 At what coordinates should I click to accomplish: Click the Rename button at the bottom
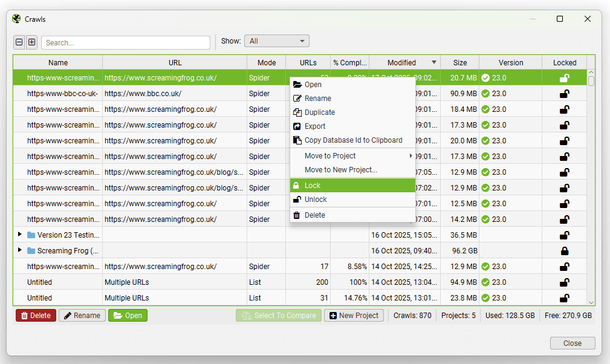pyautogui.click(x=82, y=315)
